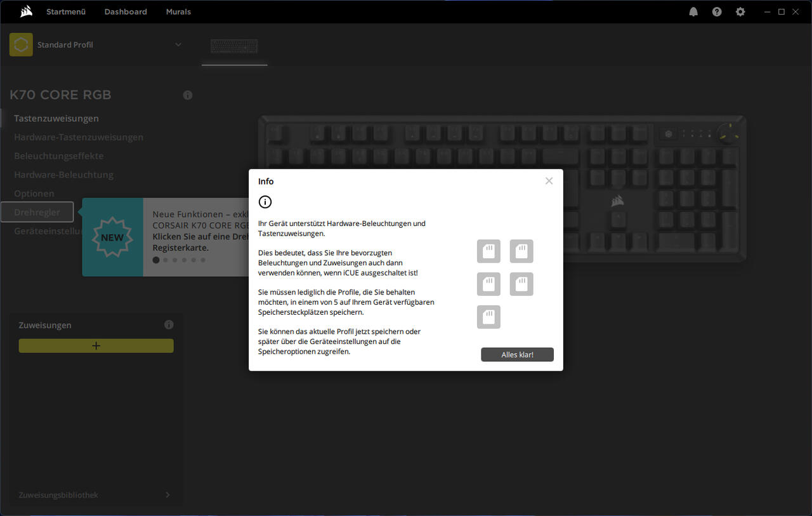Click the info icon next to K70 CORE RGB
This screenshot has height=516, width=812.
tap(188, 95)
